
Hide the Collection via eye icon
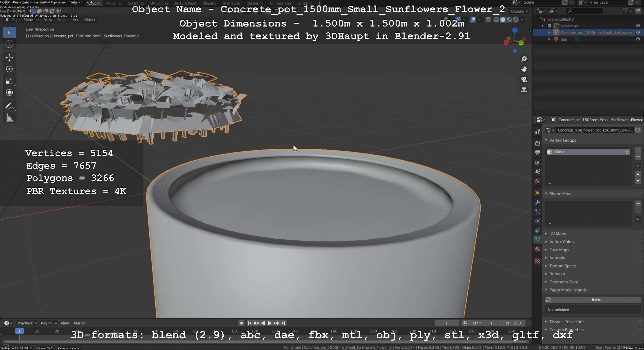pos(638,26)
